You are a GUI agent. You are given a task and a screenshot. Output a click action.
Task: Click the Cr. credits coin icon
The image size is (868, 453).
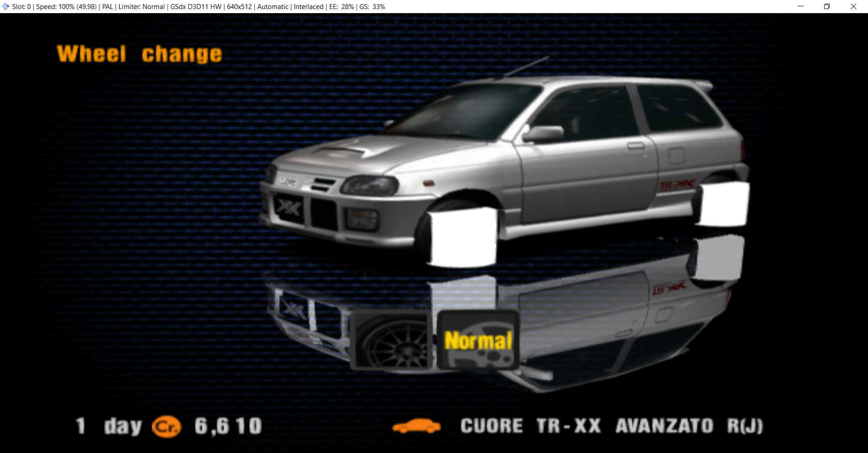(166, 426)
